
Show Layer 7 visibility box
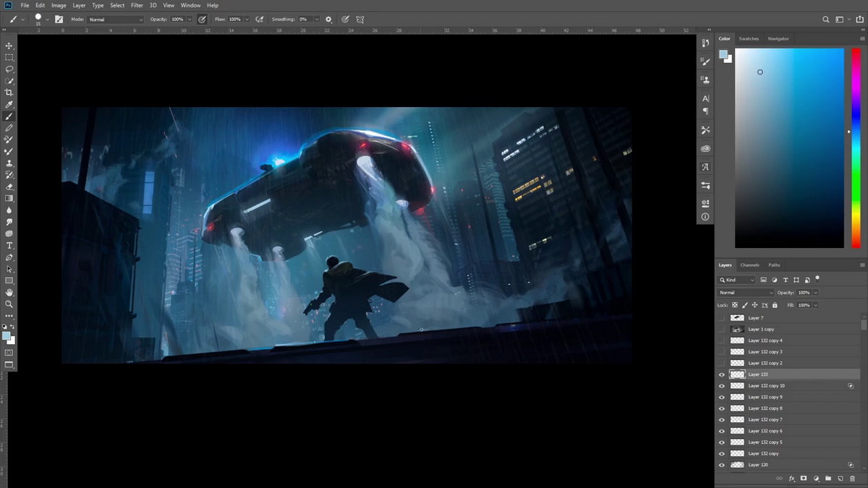point(721,318)
